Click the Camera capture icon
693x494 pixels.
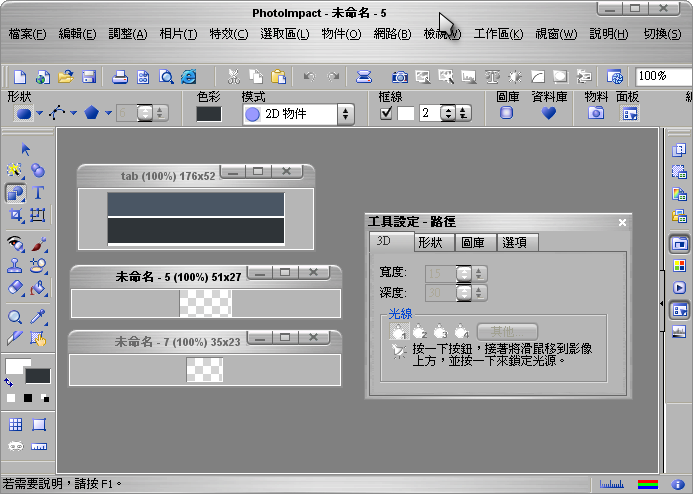coord(400,77)
